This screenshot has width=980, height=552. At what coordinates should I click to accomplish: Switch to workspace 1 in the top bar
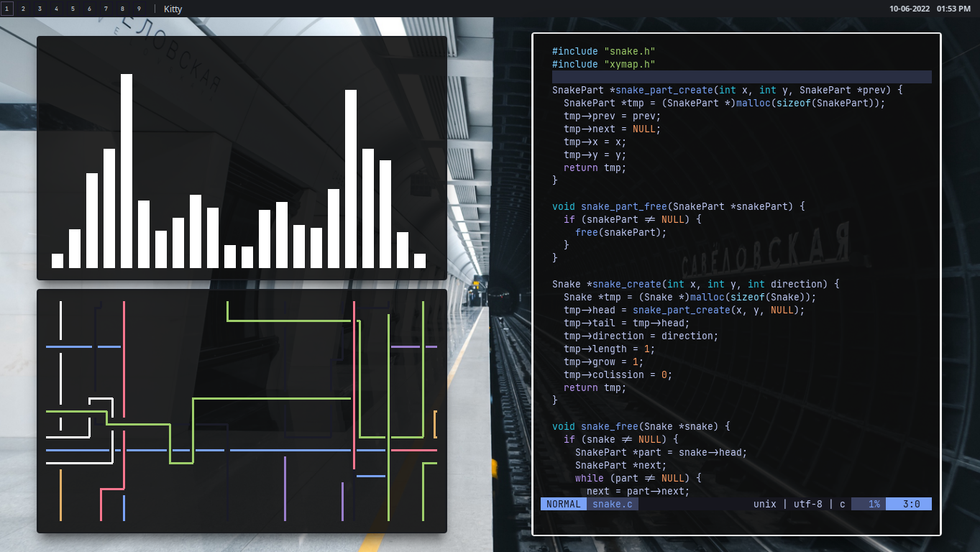click(6, 9)
